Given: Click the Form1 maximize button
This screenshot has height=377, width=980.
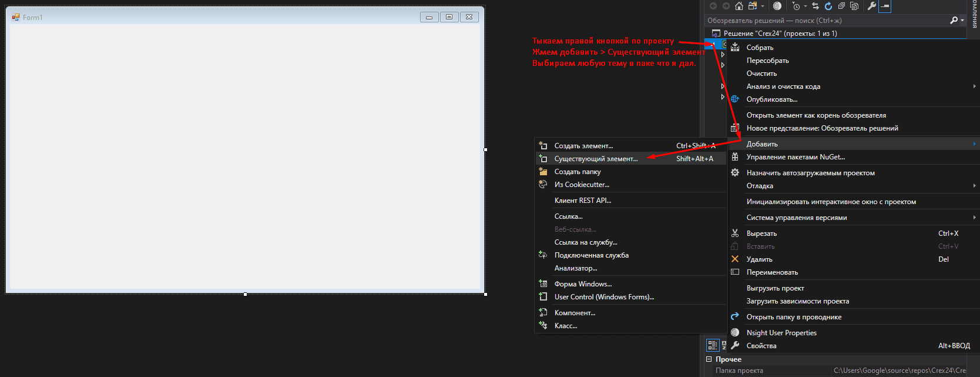Looking at the screenshot, I should click(x=449, y=17).
